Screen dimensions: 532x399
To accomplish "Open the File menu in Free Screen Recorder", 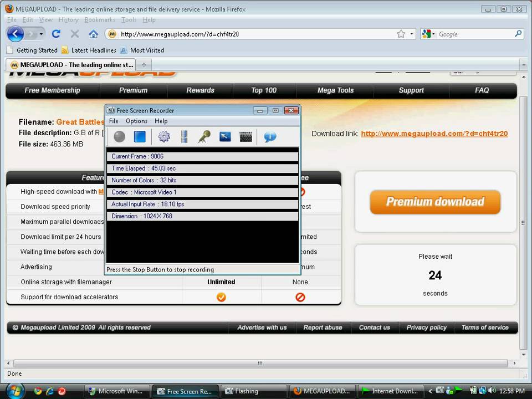I will 114,121.
